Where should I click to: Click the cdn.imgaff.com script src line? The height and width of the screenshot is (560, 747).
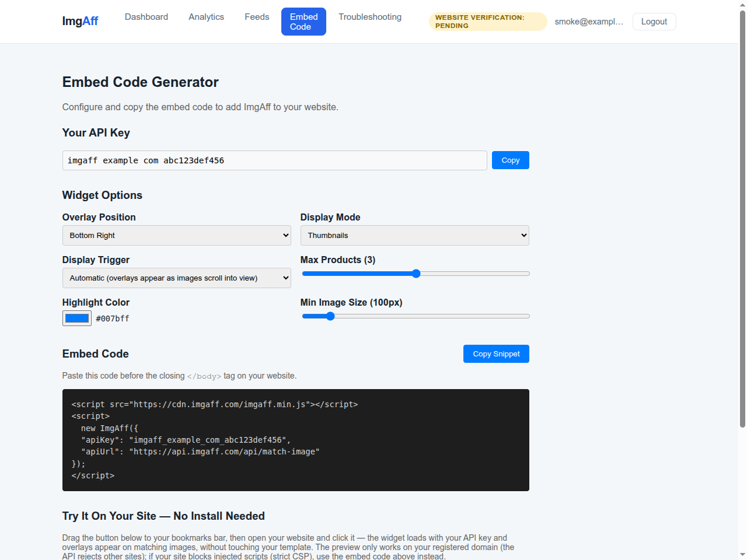click(x=215, y=404)
